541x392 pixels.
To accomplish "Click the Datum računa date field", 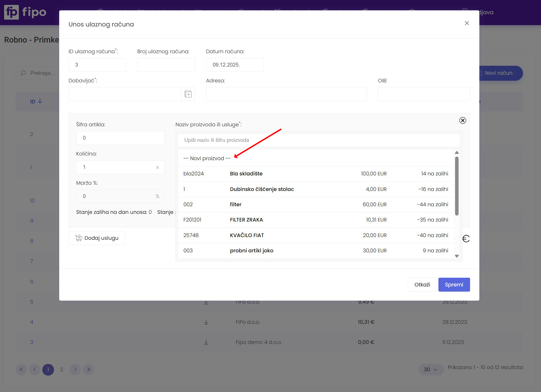I will (235, 65).
